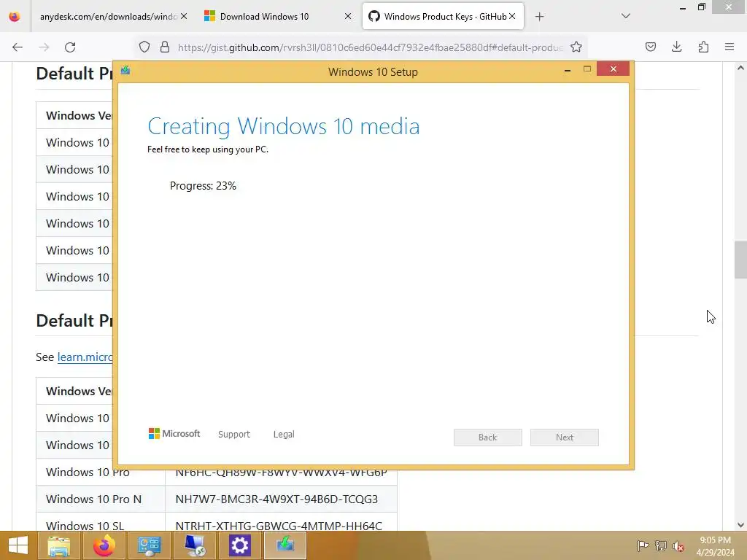Restore down the Firefox browser window
This screenshot has width=747, height=560.
tap(701, 7)
